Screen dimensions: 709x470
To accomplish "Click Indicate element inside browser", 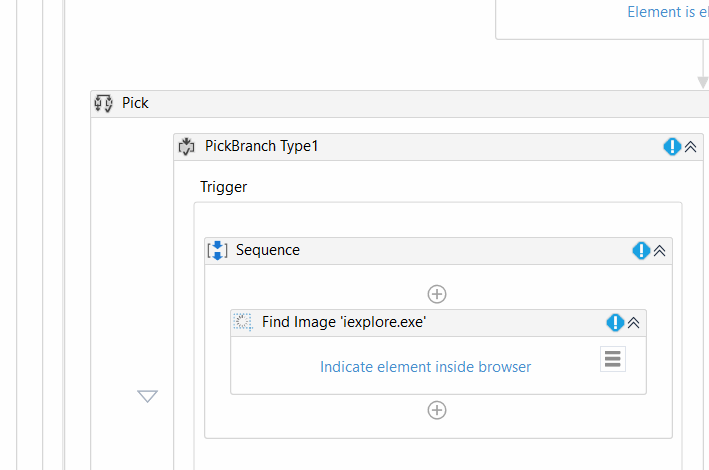I will [425, 367].
